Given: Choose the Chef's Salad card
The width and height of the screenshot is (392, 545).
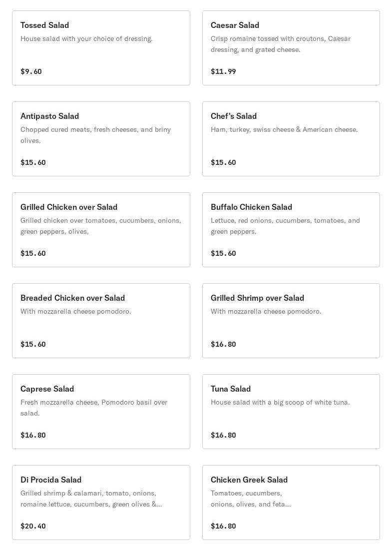Looking at the screenshot, I should coord(291,139).
